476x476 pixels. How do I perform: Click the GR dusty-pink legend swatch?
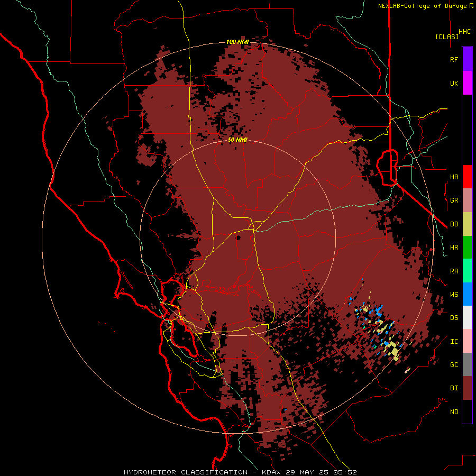click(x=467, y=200)
